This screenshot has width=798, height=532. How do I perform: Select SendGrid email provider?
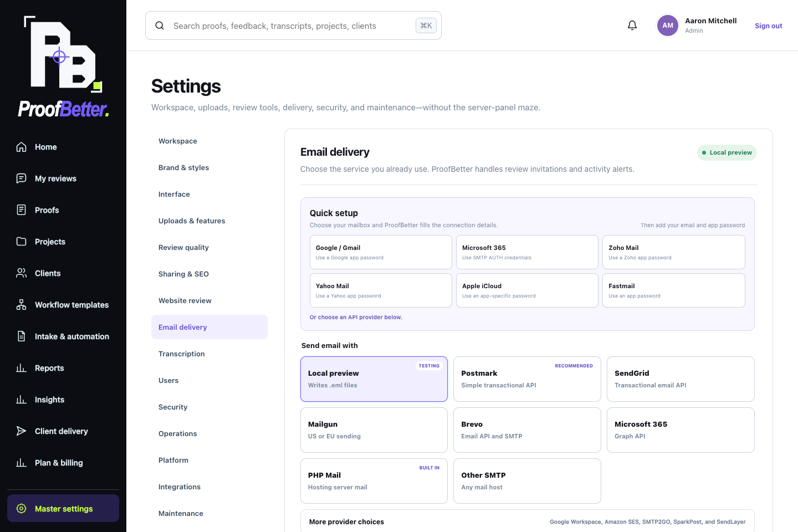(681, 379)
